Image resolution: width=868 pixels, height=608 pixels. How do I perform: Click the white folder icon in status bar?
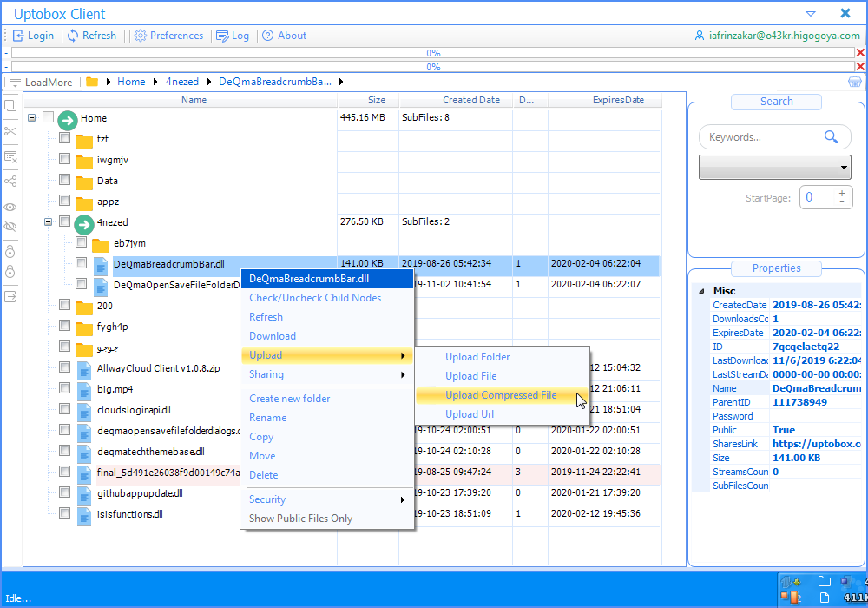(825, 581)
